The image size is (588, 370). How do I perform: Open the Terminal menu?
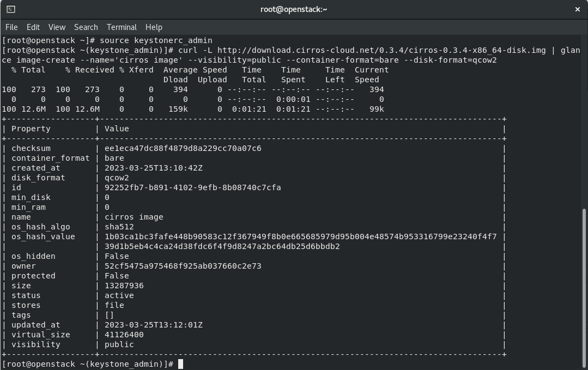(x=122, y=27)
